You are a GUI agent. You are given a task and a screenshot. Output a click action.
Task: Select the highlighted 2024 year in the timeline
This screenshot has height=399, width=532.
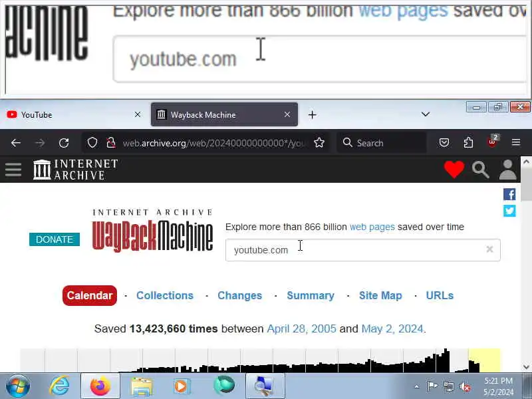click(x=484, y=360)
